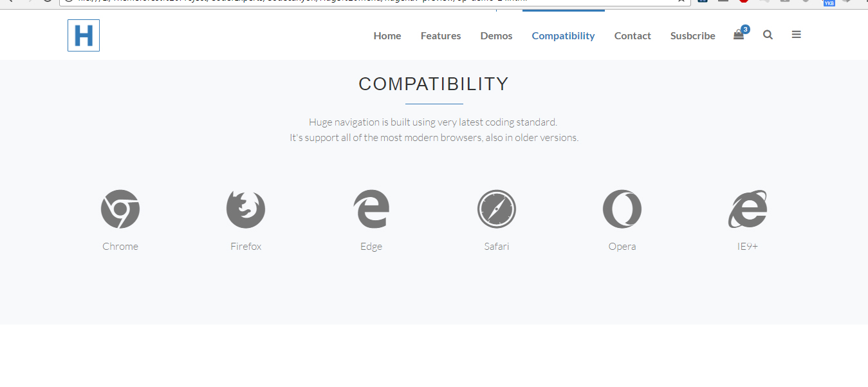
Task: Click the 'It's support all' sentence
Action: click(x=434, y=137)
